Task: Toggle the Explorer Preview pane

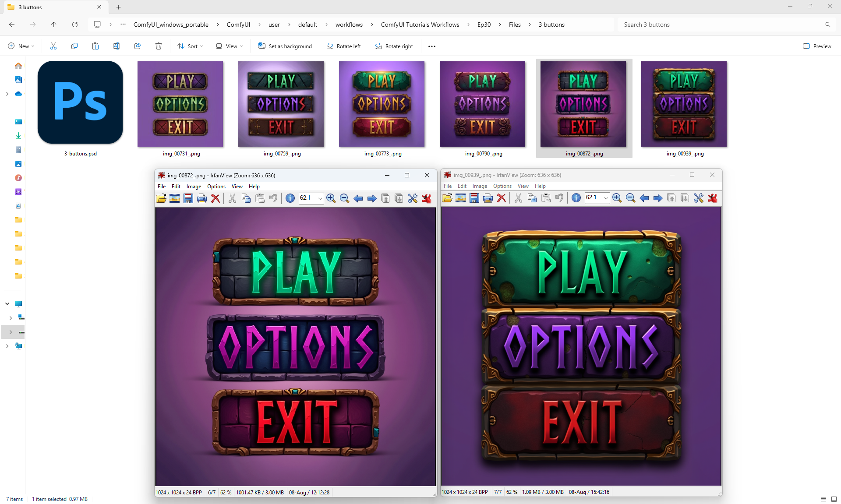Action: click(x=817, y=46)
